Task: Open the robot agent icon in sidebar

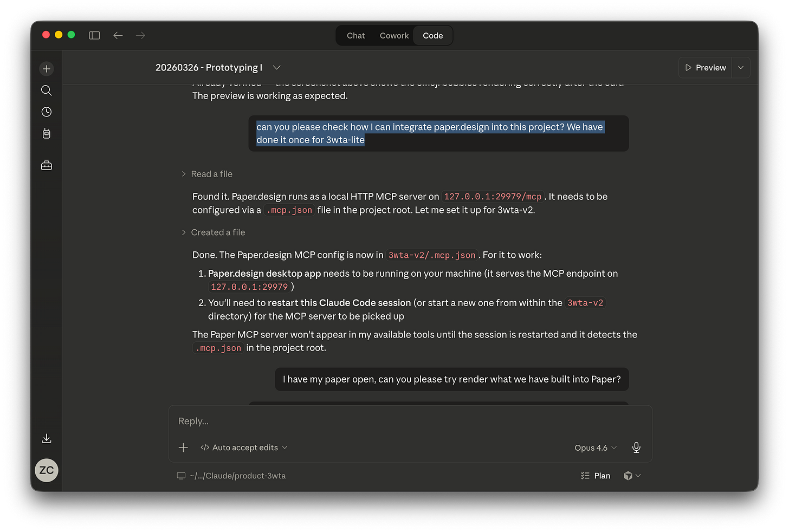Action: pos(47,133)
